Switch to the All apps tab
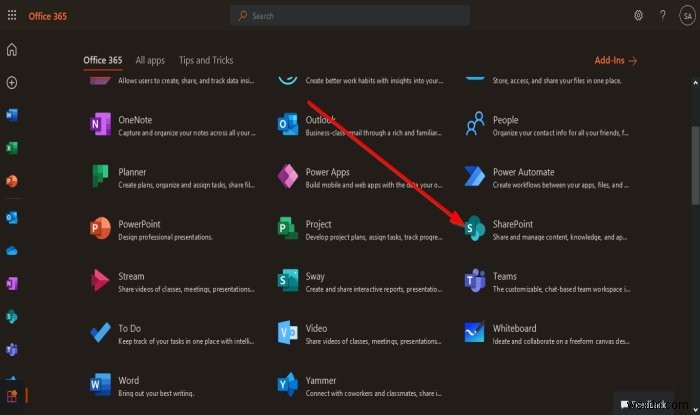Image resolution: width=700 pixels, height=415 pixels. coord(150,60)
